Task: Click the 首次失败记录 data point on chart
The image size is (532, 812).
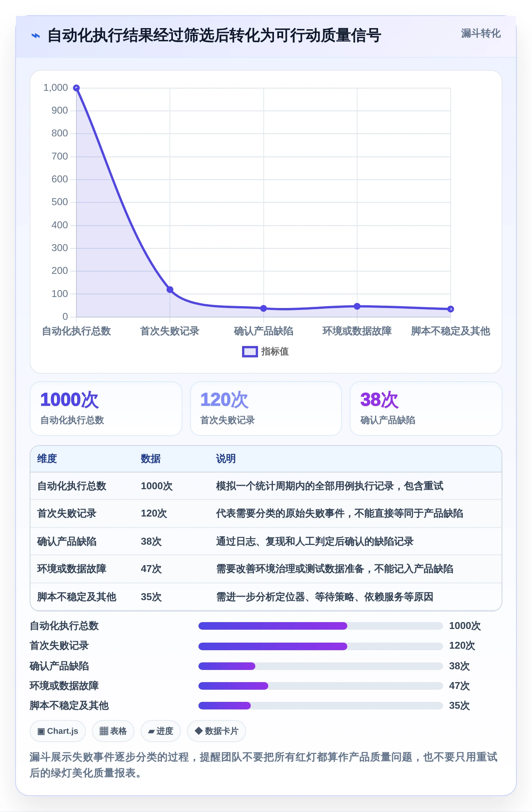Action: point(170,289)
